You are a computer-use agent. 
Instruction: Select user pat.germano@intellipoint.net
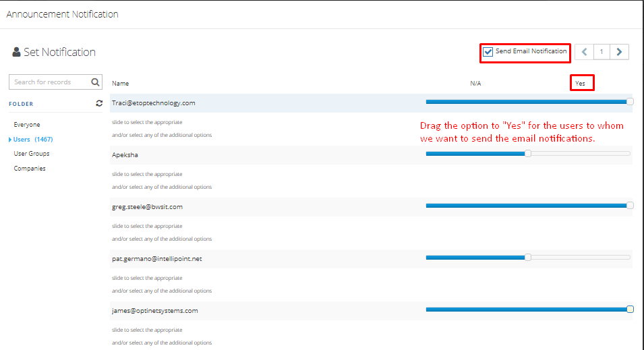(157, 259)
